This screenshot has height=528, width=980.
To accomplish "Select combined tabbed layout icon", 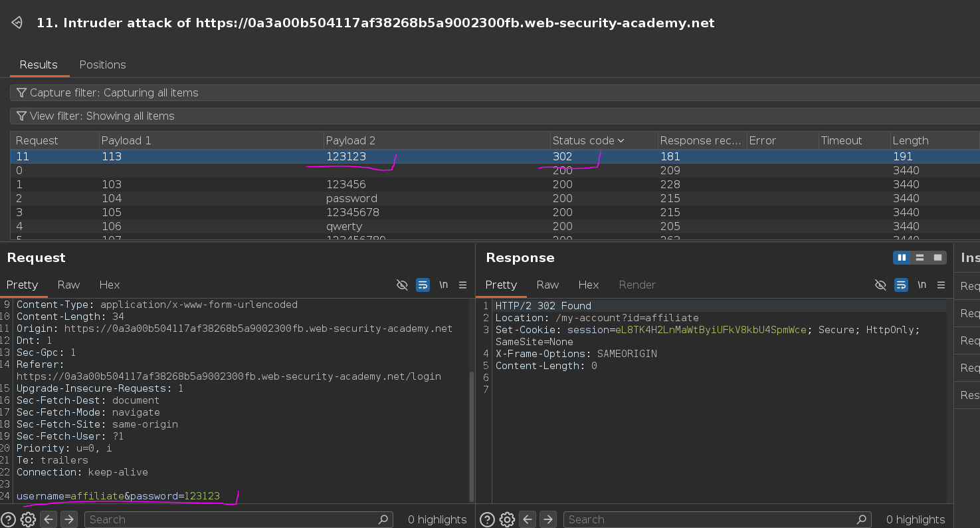I will [x=937, y=257].
